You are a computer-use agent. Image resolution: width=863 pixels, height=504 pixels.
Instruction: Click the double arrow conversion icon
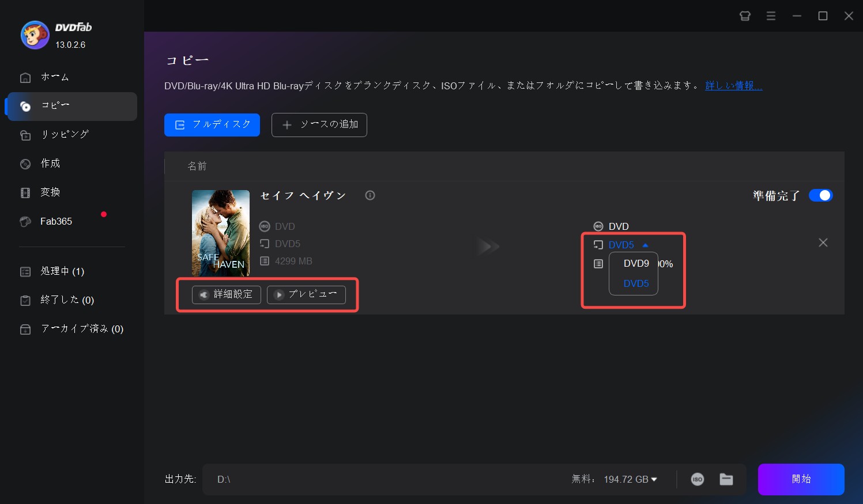488,247
